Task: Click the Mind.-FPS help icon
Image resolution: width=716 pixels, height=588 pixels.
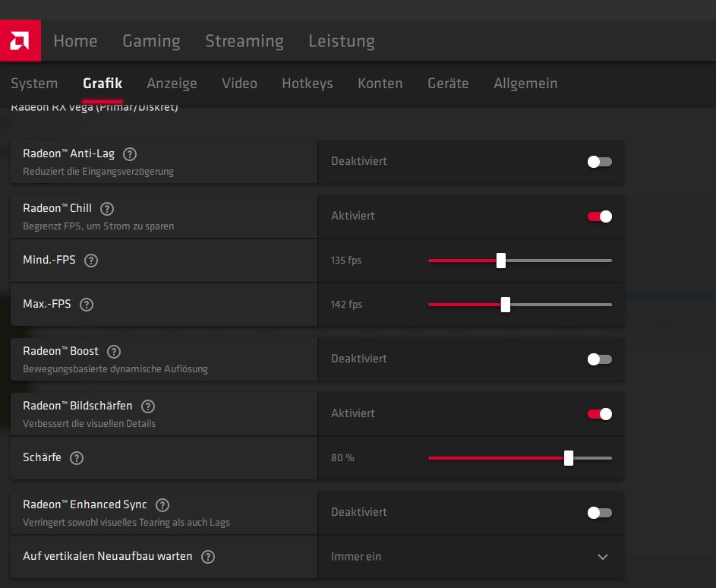Action: coord(91,261)
